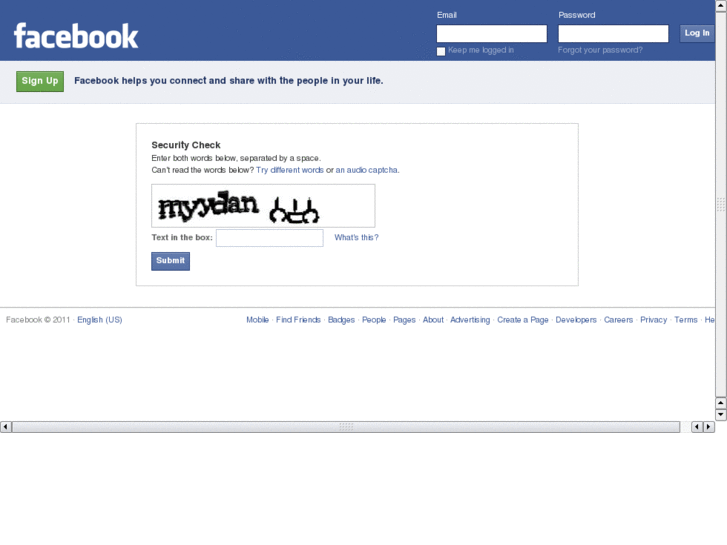Click the vertical scrollbar up arrow at top
The image size is (727, 545).
721,6
